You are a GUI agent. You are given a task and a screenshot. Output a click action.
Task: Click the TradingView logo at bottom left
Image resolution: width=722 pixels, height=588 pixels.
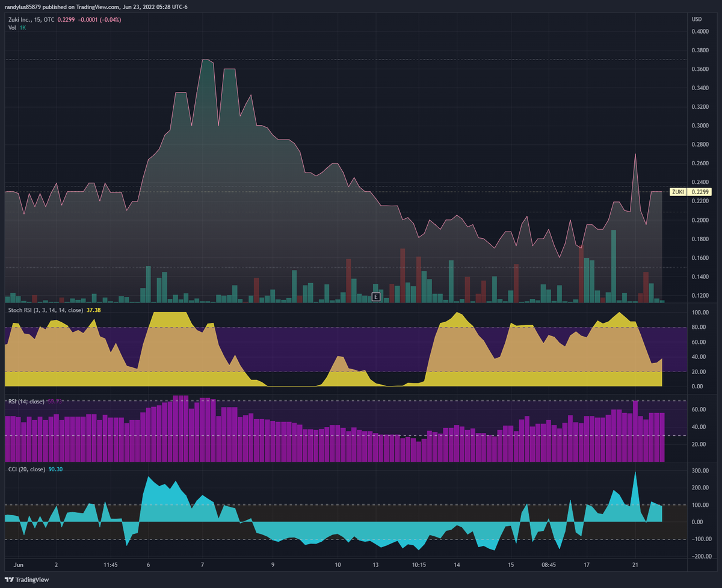[28, 580]
